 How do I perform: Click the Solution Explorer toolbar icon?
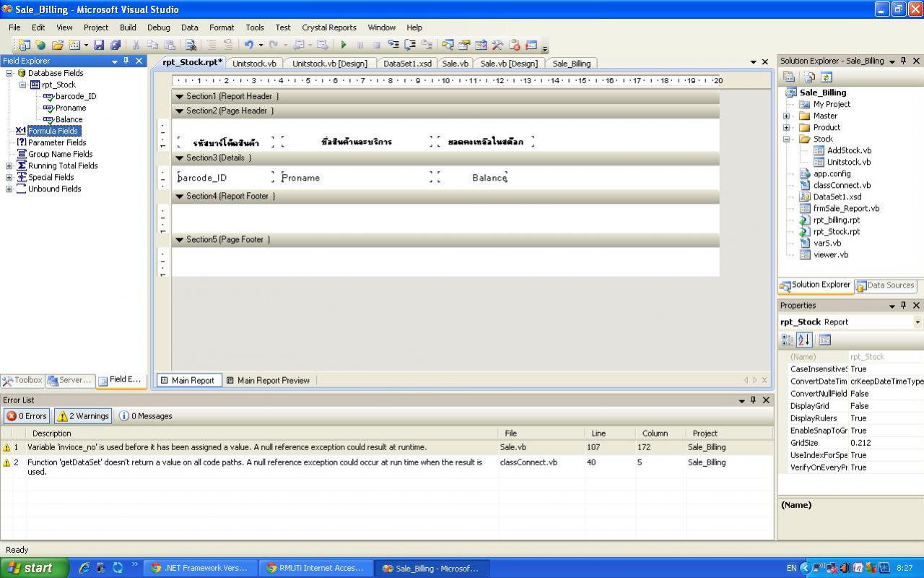coord(448,45)
